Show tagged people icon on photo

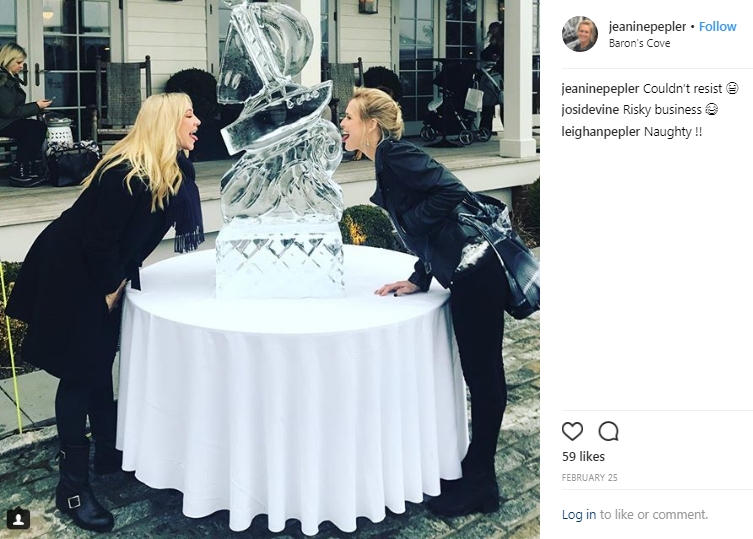pyautogui.click(x=18, y=519)
